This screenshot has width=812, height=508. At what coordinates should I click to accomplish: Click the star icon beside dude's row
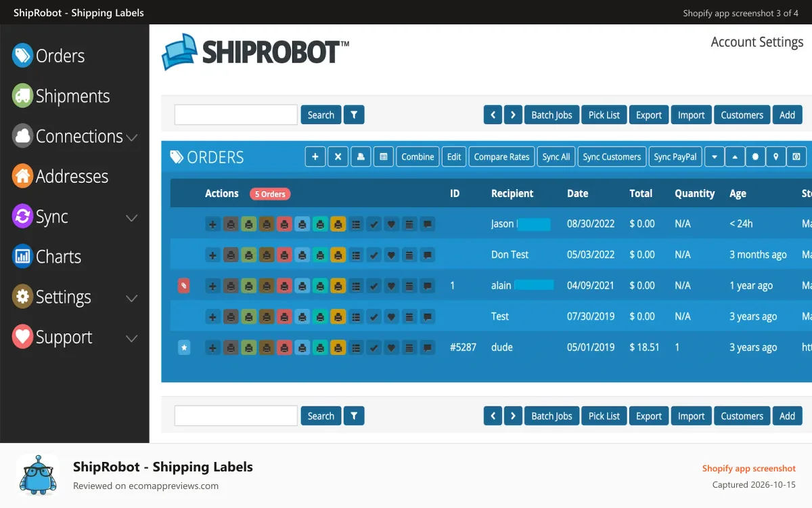(x=184, y=347)
